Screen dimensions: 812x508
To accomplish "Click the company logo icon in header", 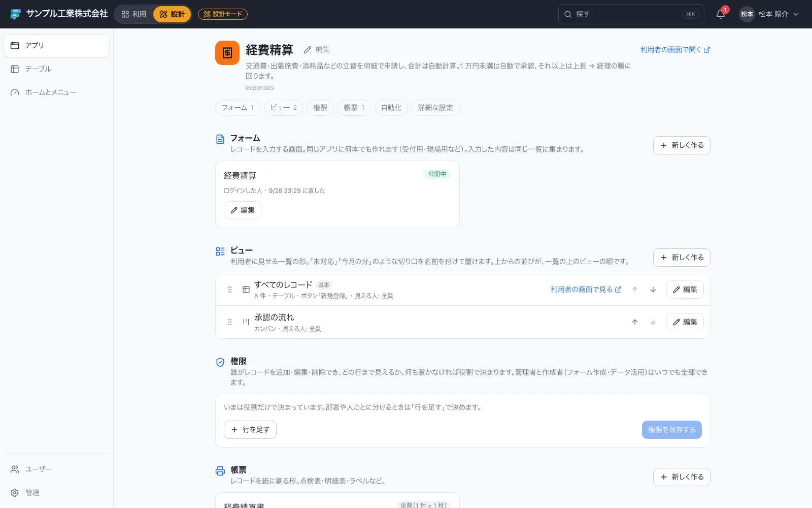I will point(15,14).
